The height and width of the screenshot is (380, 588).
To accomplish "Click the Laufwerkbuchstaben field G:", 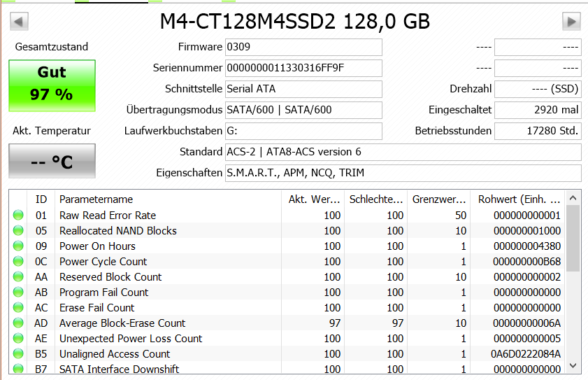I will [x=303, y=131].
